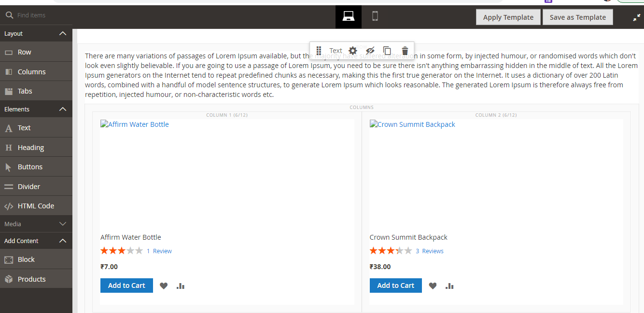The width and height of the screenshot is (644, 313).
Task: Switch to mobile viewport icon
Action: click(375, 16)
